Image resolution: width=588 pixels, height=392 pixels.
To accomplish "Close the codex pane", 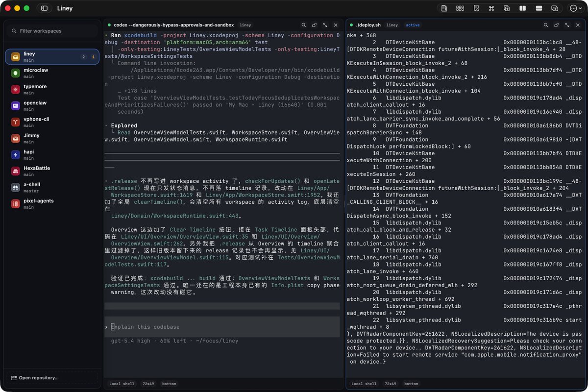I will pos(336,25).
